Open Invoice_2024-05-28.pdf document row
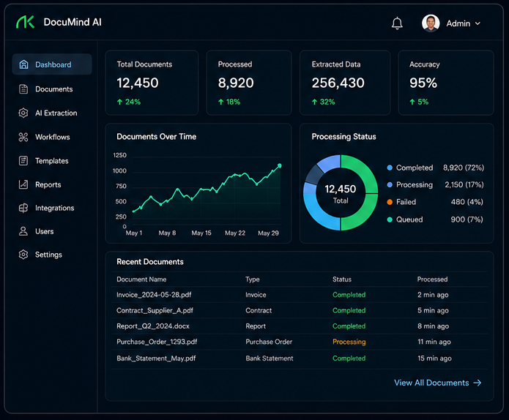This screenshot has width=509, height=420. [x=300, y=295]
